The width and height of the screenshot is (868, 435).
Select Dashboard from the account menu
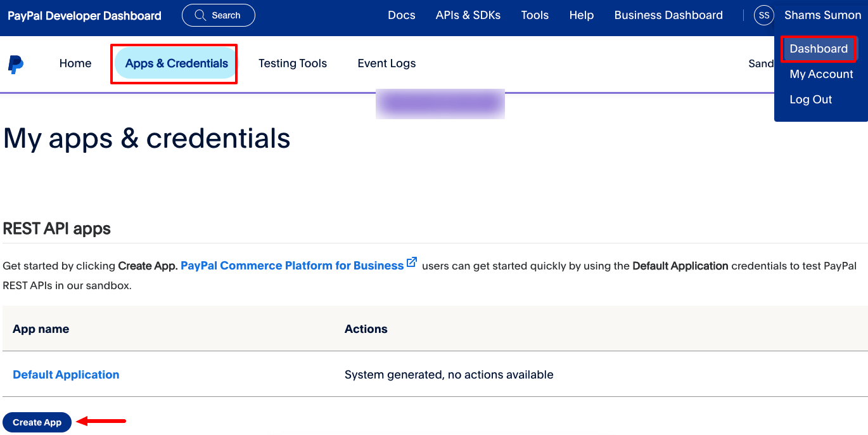click(819, 48)
